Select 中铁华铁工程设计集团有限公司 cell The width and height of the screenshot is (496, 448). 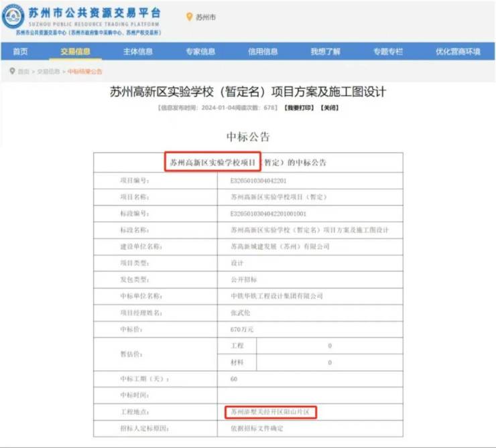click(310, 296)
